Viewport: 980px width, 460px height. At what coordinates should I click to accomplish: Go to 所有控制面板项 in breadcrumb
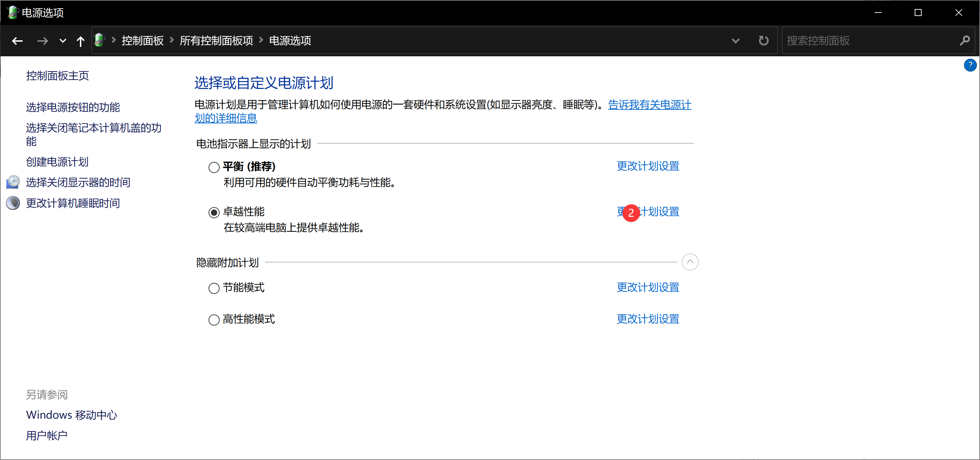tap(216, 41)
